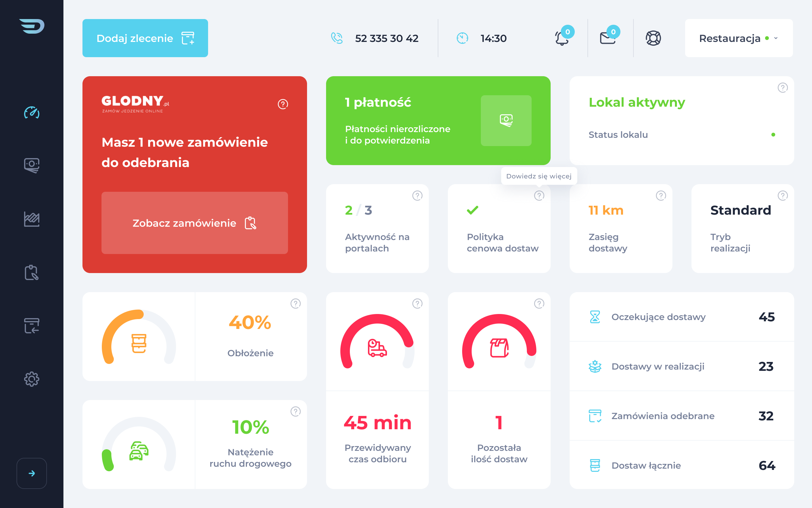Open the settings gear in the sidebar
The height and width of the screenshot is (508, 812).
click(x=32, y=379)
